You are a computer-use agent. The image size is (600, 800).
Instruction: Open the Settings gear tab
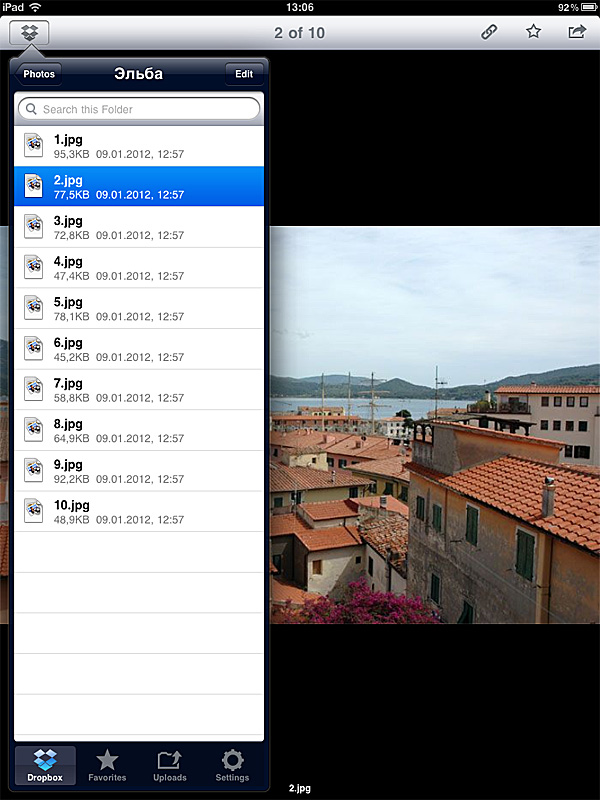click(x=232, y=765)
